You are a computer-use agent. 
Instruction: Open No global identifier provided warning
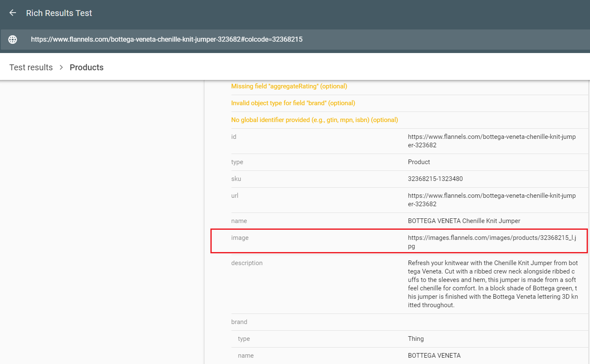point(315,120)
